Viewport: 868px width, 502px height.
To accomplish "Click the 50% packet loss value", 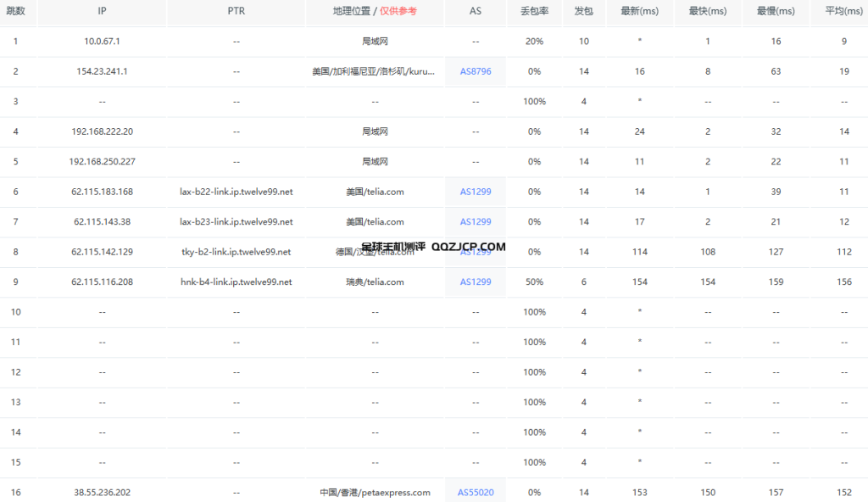I will pos(534,282).
